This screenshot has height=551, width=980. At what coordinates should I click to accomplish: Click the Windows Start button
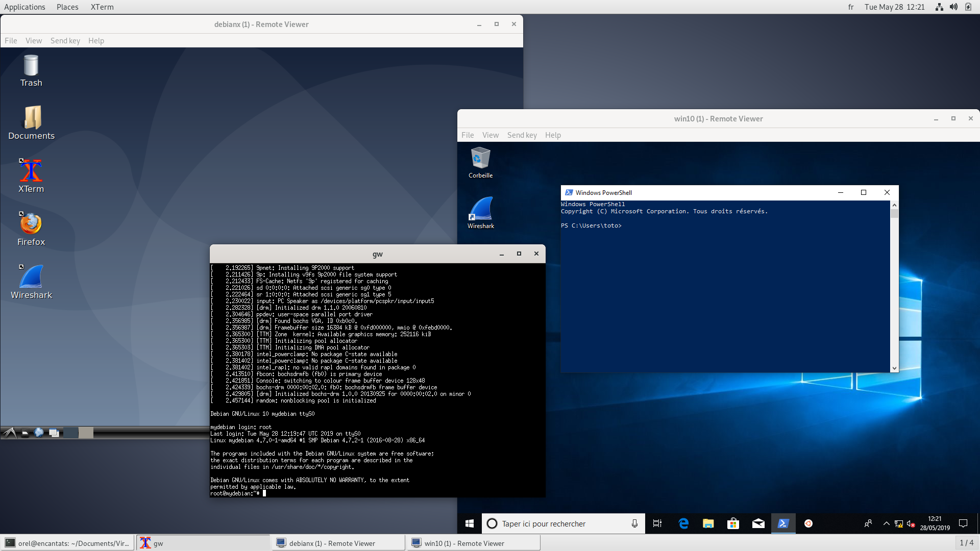coord(470,523)
